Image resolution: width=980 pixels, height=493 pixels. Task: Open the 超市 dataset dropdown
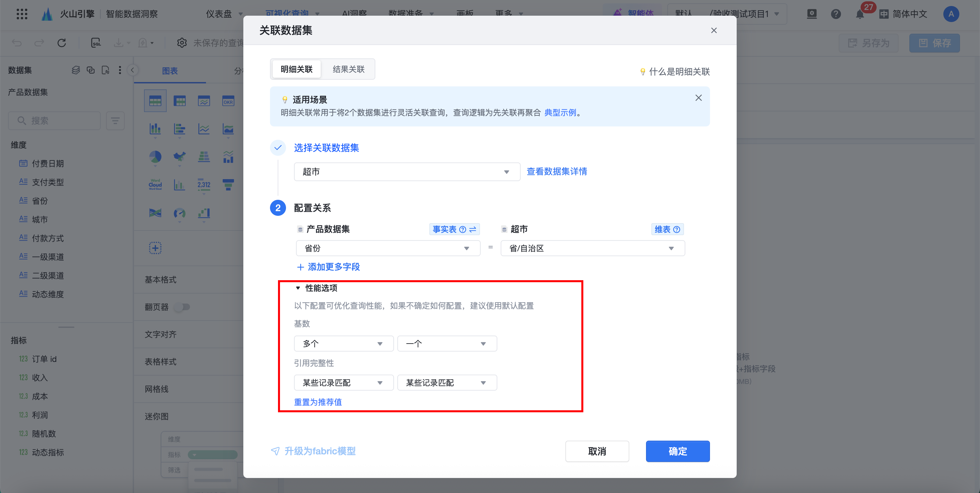click(406, 172)
